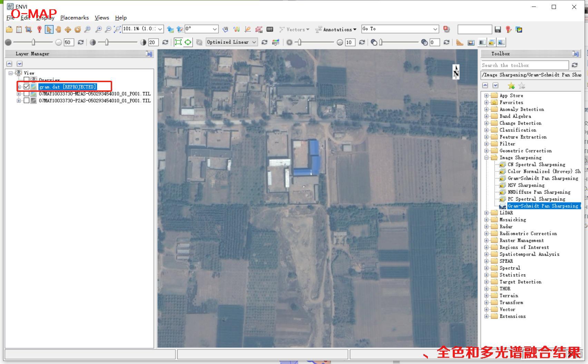588x364 pixels.
Task: Open the Mensuration ruler tool
Action: point(460,42)
